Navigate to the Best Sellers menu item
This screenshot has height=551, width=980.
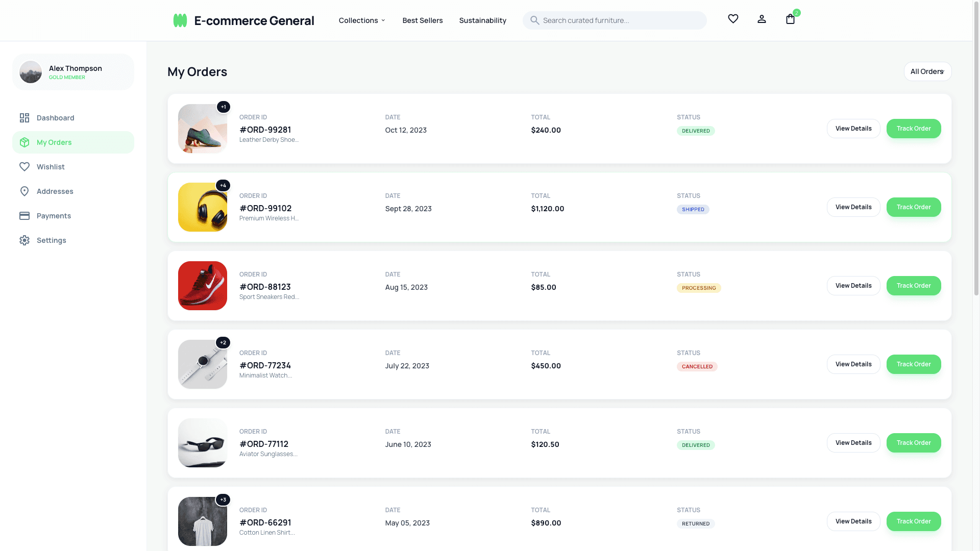point(422,20)
